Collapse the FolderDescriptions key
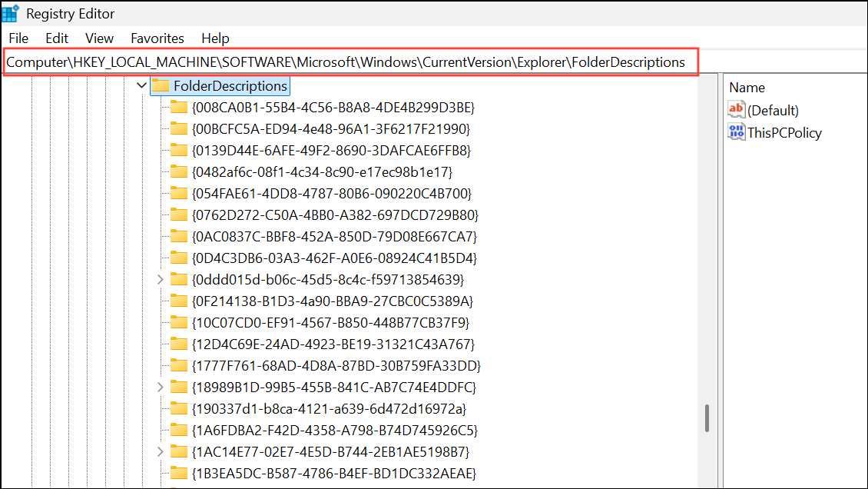 141,85
